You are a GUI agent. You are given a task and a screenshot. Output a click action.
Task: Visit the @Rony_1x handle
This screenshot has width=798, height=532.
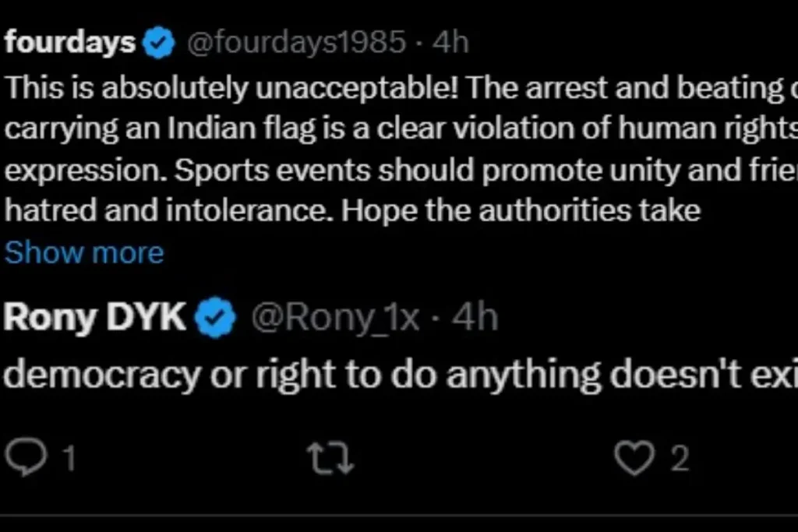[x=335, y=319]
